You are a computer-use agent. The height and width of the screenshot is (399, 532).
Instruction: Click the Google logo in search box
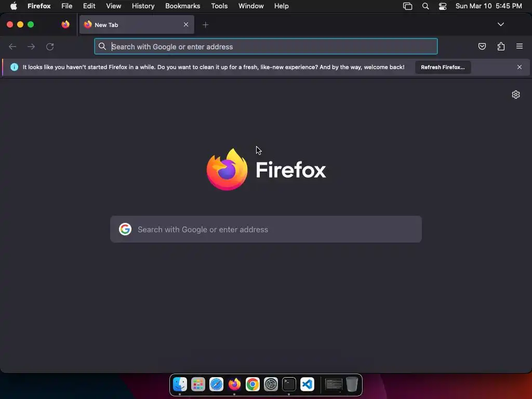pos(125,229)
